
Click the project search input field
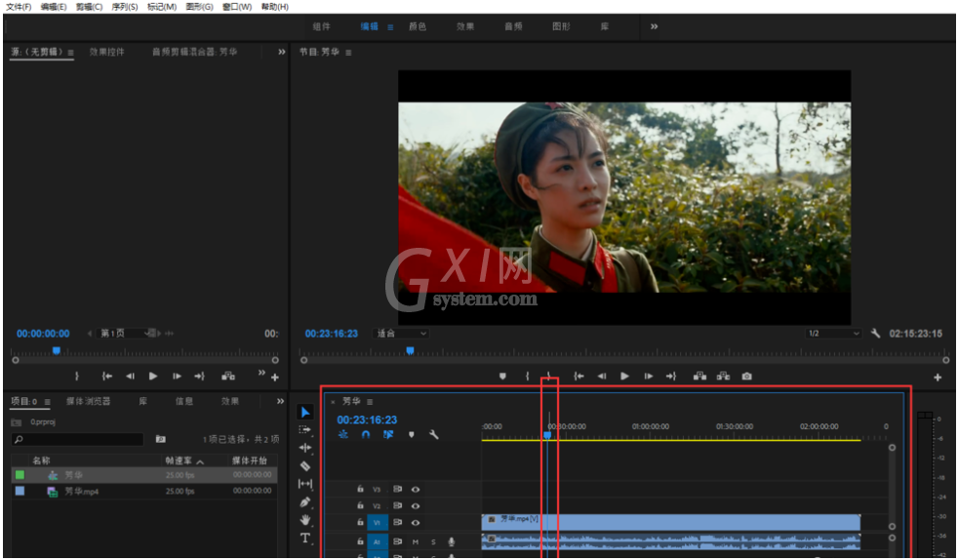click(78, 439)
